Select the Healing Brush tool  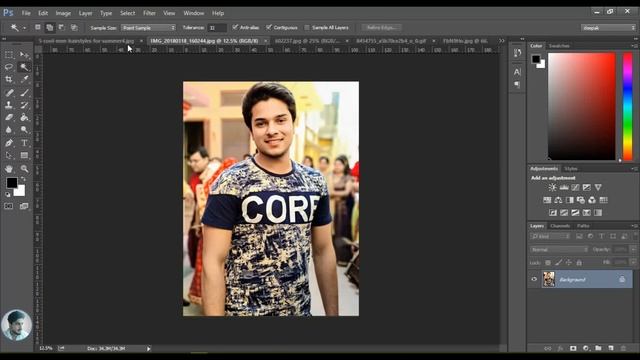click(x=9, y=93)
